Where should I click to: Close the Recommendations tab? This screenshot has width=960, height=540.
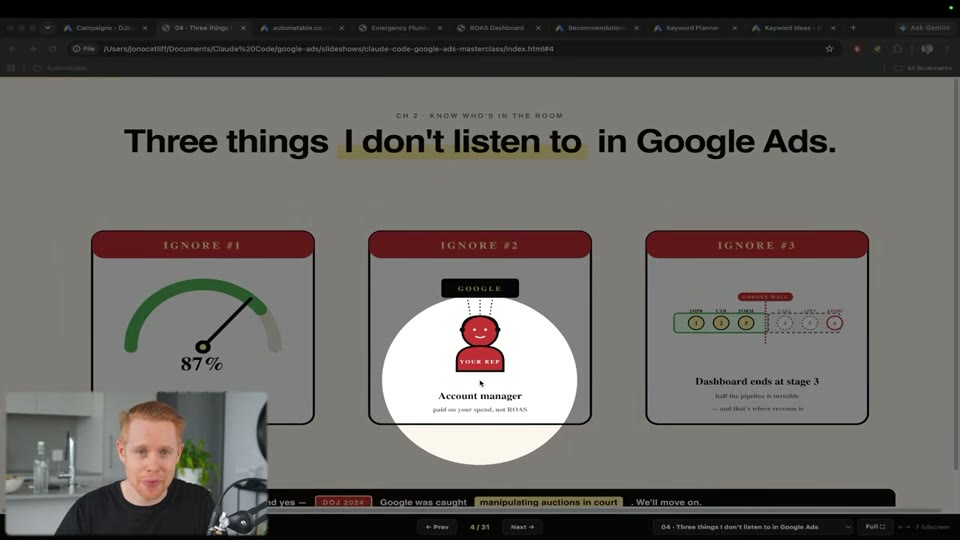(637, 28)
